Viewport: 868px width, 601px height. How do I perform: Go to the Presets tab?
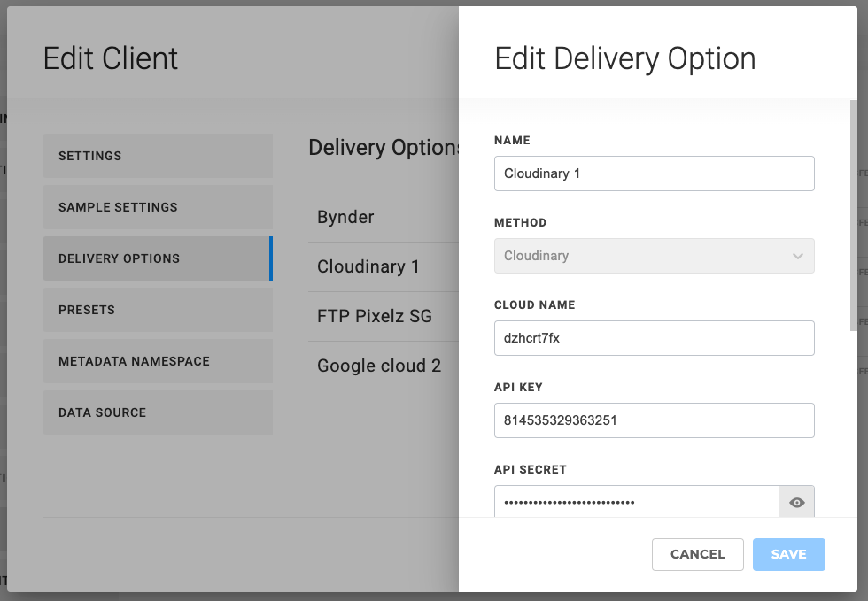(x=157, y=310)
